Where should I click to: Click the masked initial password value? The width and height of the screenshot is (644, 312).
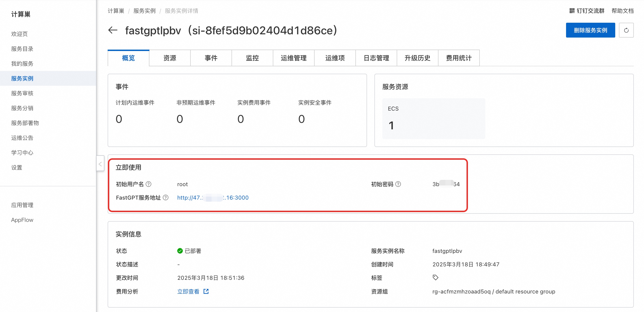click(x=446, y=184)
